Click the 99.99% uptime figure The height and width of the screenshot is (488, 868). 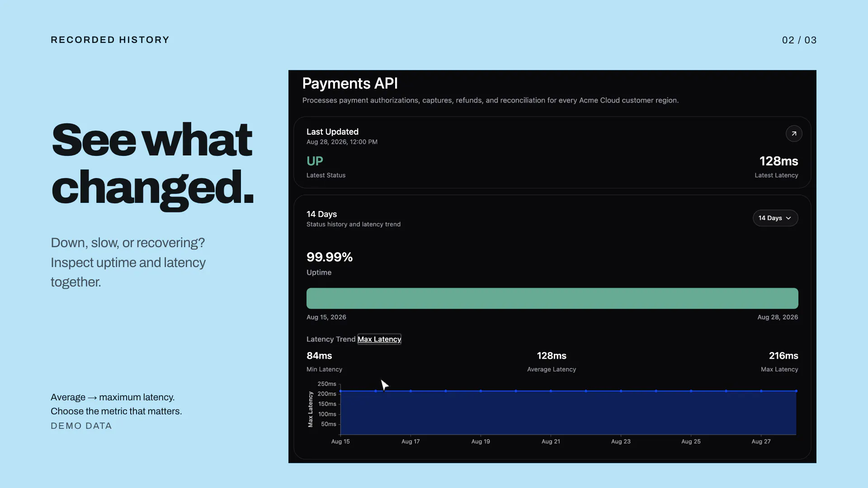(x=330, y=257)
